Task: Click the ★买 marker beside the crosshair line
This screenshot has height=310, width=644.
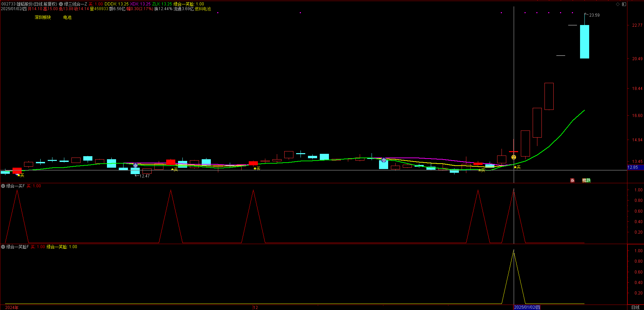Action: click(517, 167)
